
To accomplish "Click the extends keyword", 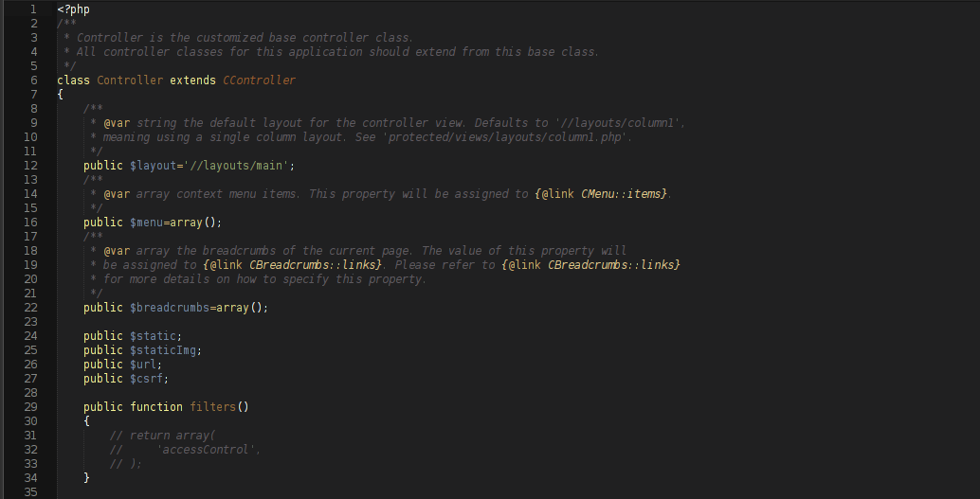I will click(x=193, y=80).
